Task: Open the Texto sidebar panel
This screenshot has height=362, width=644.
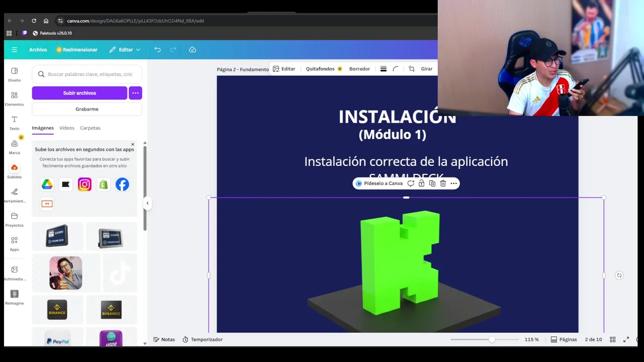Action: click(14, 123)
